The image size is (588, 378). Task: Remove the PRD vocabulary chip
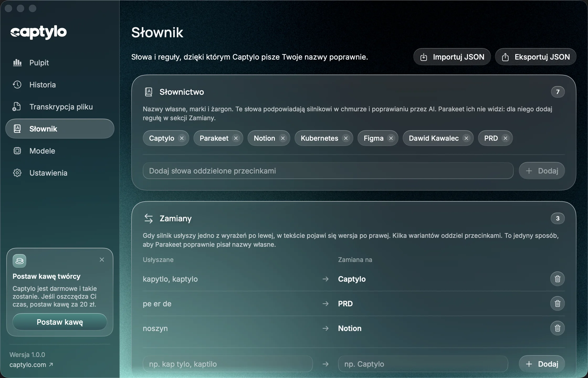505,138
